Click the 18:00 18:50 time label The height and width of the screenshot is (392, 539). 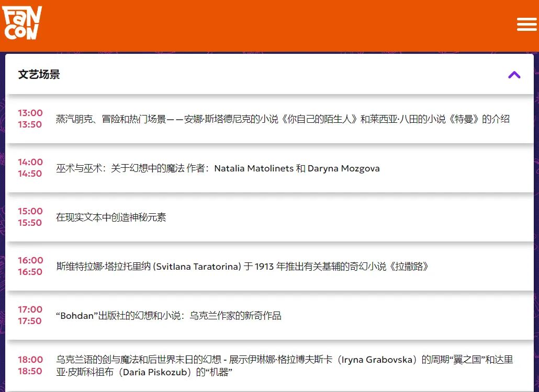pos(30,365)
